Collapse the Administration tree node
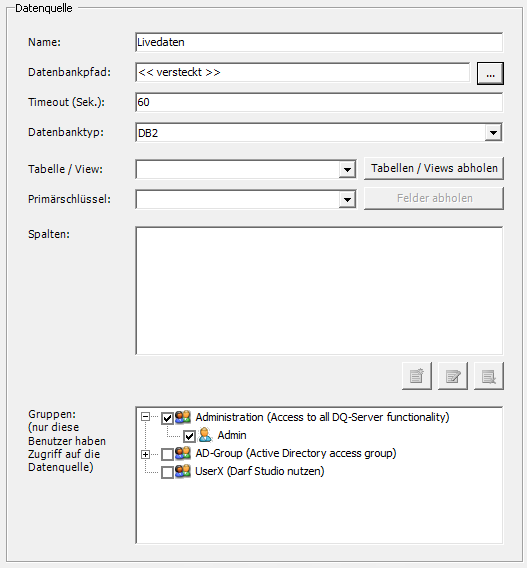The height and width of the screenshot is (568, 527). point(145,417)
